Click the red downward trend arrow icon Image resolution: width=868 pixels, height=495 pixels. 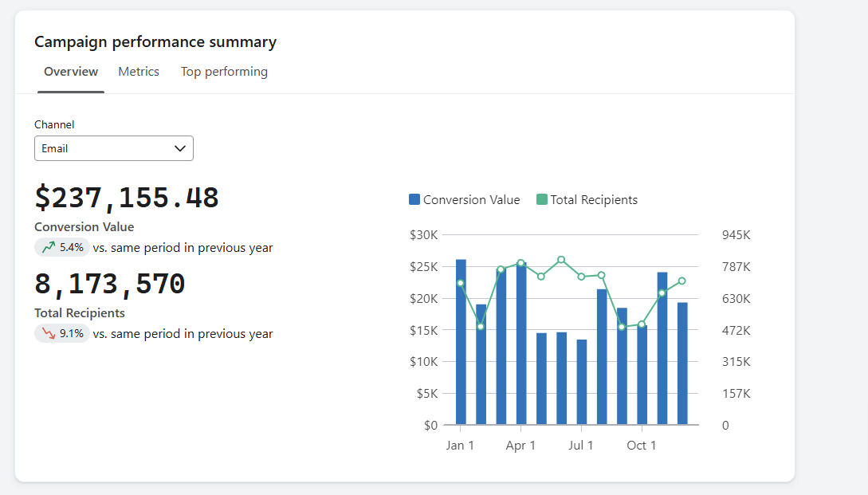49,333
